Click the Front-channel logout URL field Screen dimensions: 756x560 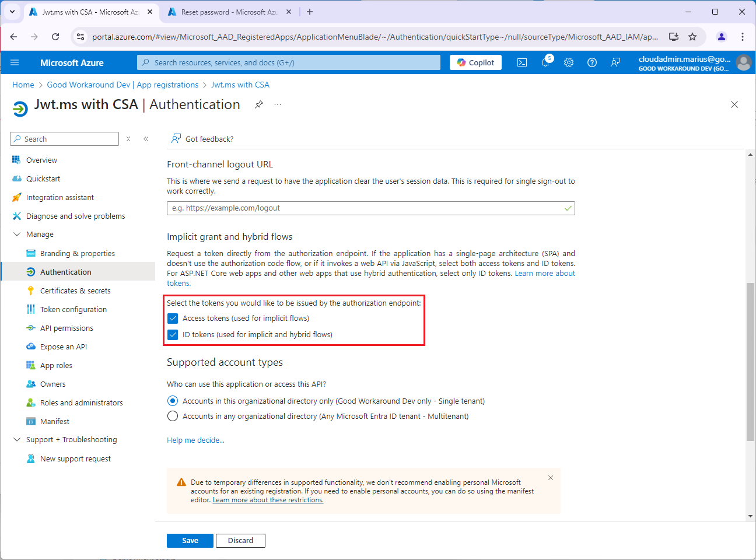(365, 208)
